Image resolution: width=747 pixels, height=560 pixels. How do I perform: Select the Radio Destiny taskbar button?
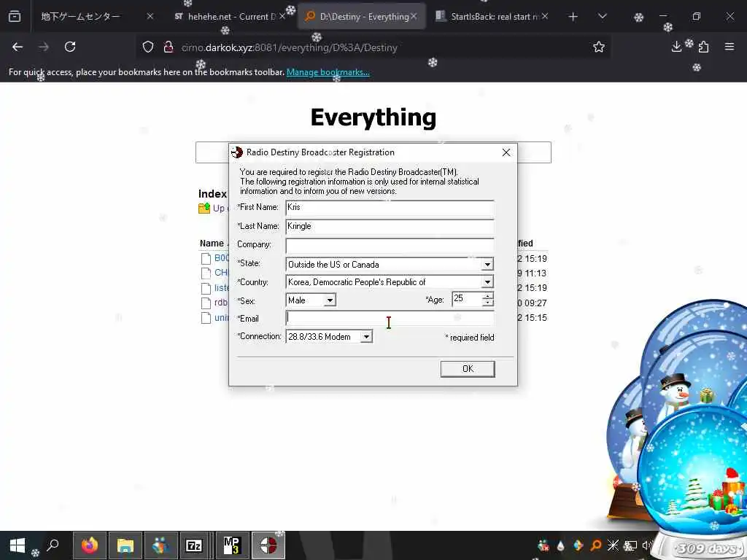268,545
